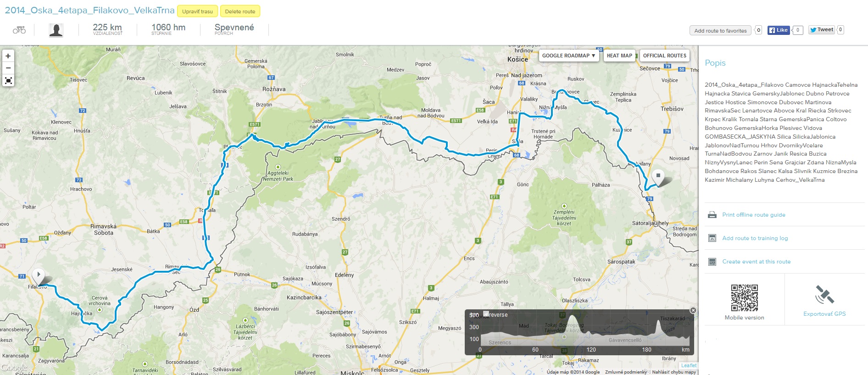Image resolution: width=868 pixels, height=375 pixels.
Task: Open the Mobile version QR code
Action: click(x=744, y=297)
